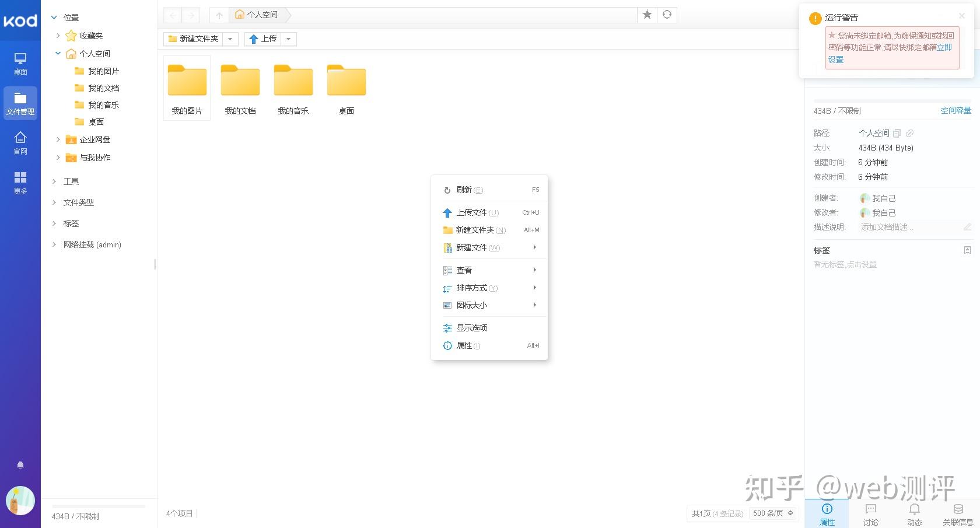Refresh the view with the circular arrow icon
This screenshot has height=528, width=980.
[x=667, y=15]
